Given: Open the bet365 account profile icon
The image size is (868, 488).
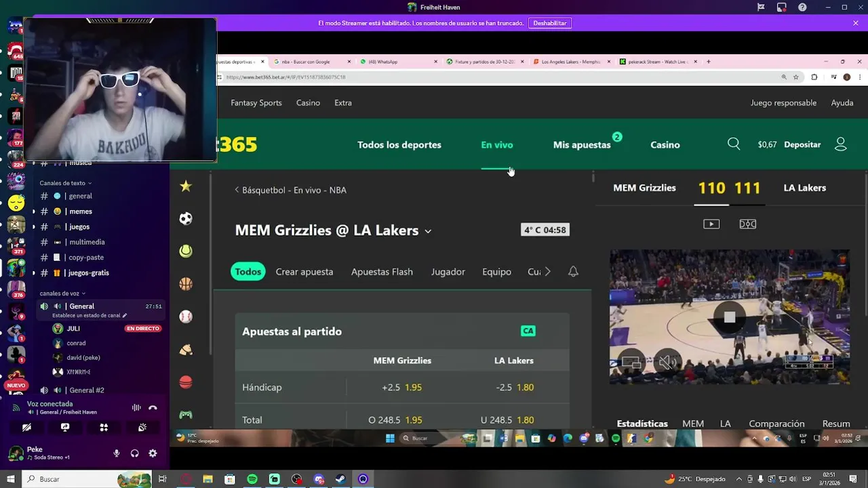Looking at the screenshot, I should click(x=841, y=144).
